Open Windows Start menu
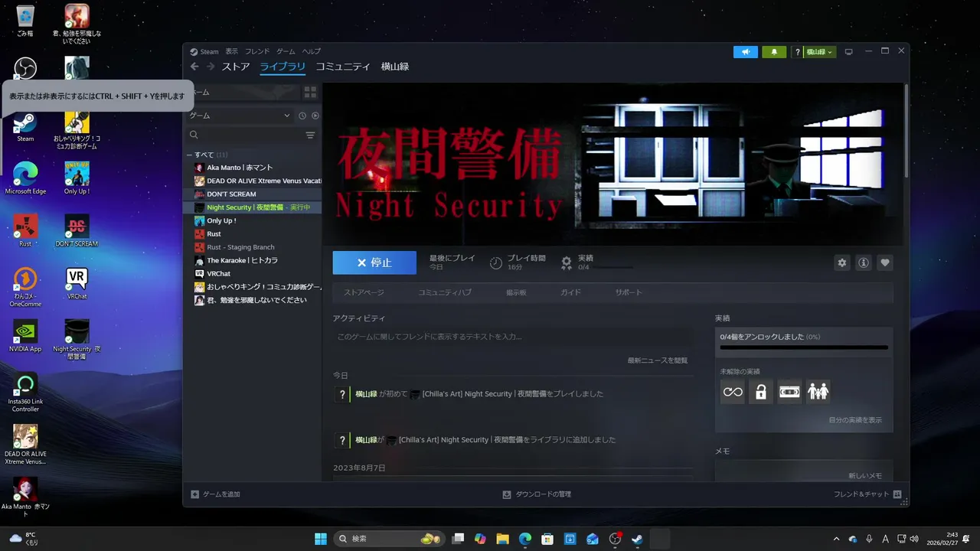The height and width of the screenshot is (551, 980). click(x=320, y=539)
